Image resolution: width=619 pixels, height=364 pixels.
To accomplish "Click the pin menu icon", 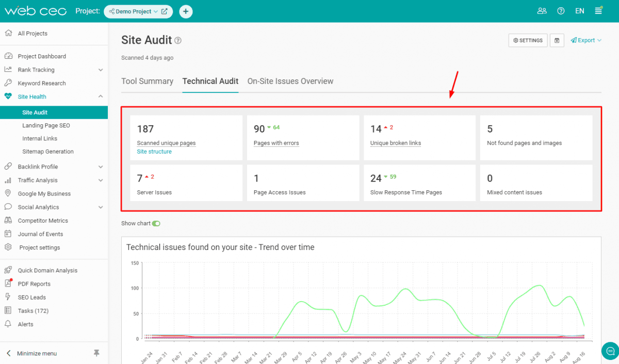I will point(96,353).
